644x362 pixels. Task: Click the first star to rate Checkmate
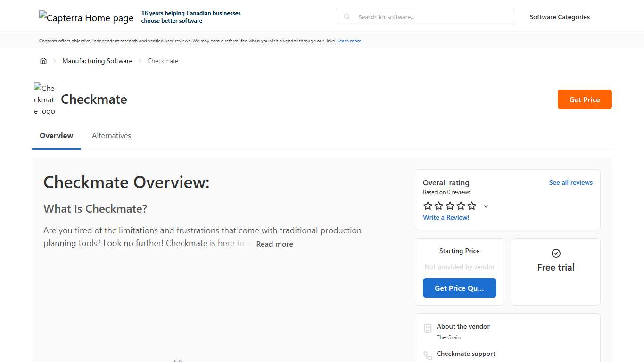click(428, 206)
